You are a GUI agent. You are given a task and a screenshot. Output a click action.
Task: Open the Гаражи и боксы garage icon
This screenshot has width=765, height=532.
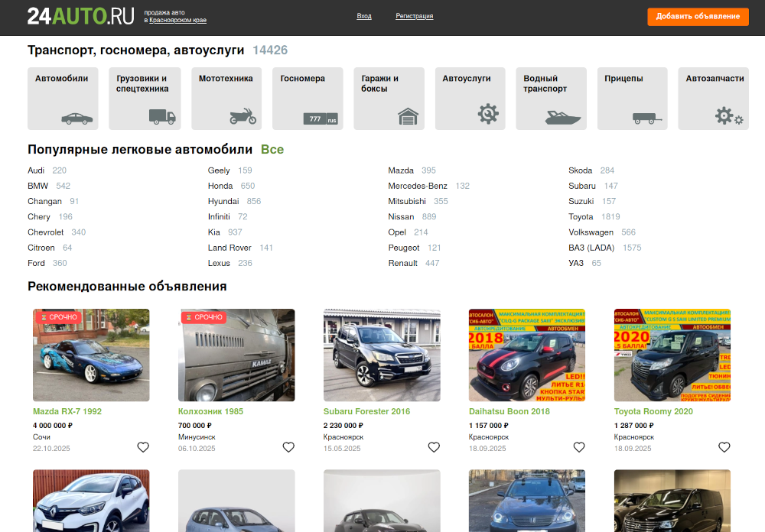tap(409, 116)
